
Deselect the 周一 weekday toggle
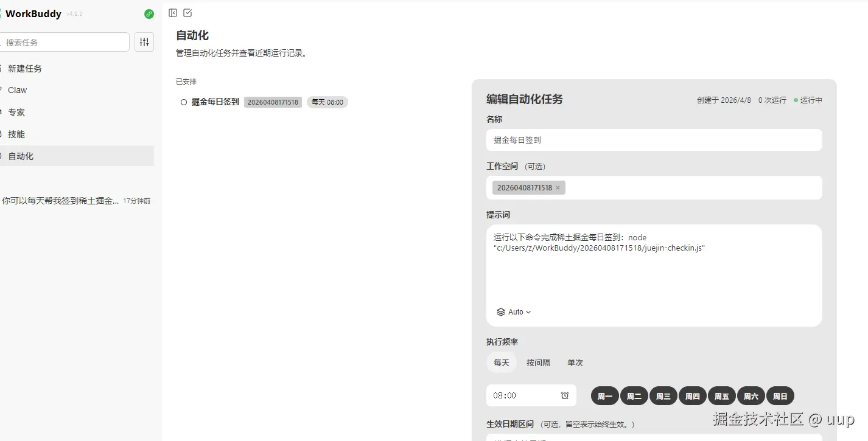604,395
